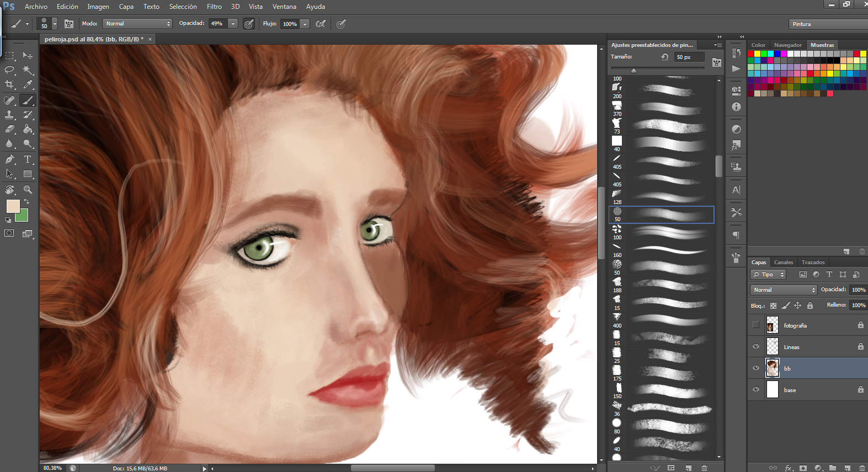Show the fotografia layer visibility box
Image resolution: width=868 pixels, height=472 pixels.
[755, 325]
